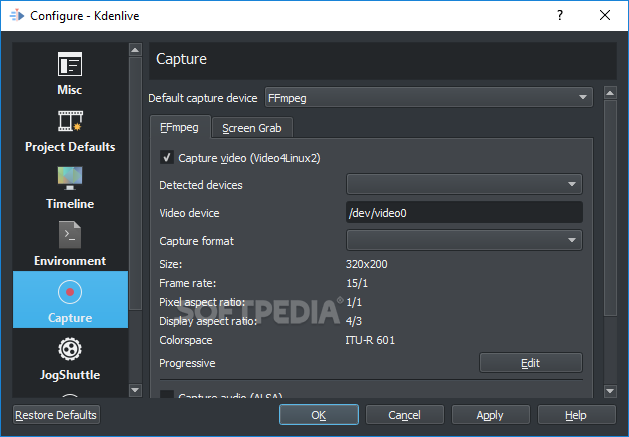
Task: Click the settings panel scroll up arrow
Action: [610, 93]
